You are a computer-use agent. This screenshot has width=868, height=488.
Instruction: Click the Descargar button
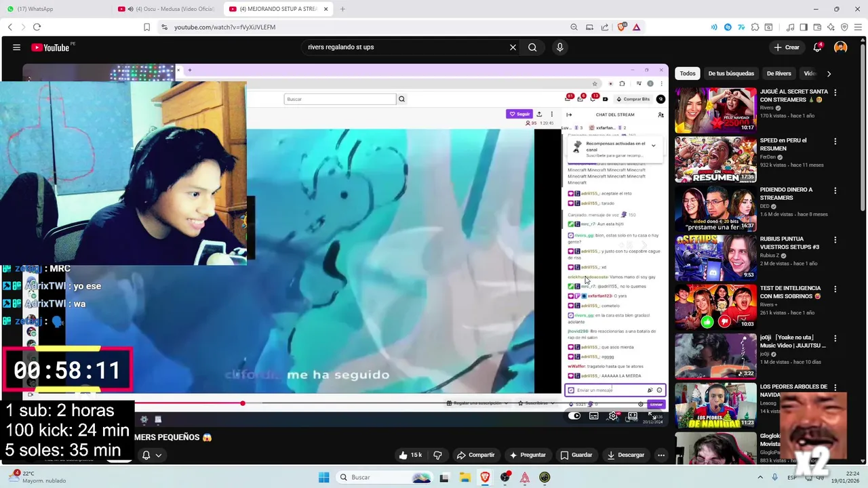pos(626,455)
